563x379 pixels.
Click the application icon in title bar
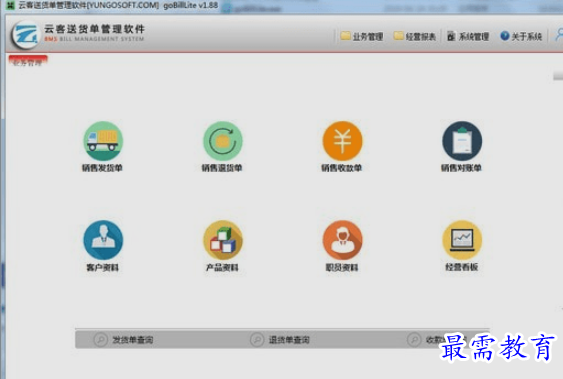(x=11, y=5)
